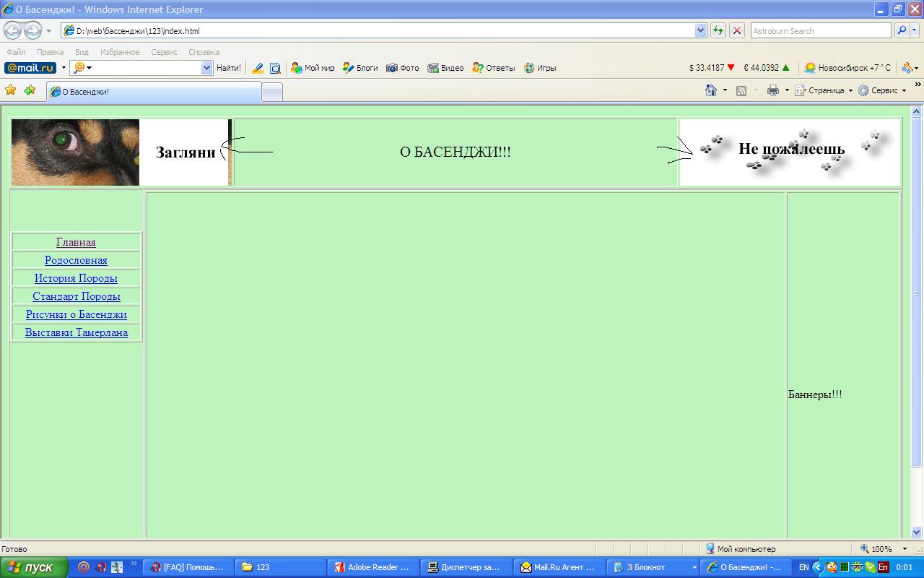Open the Справка menu
This screenshot has height=578, width=924.
(x=204, y=52)
